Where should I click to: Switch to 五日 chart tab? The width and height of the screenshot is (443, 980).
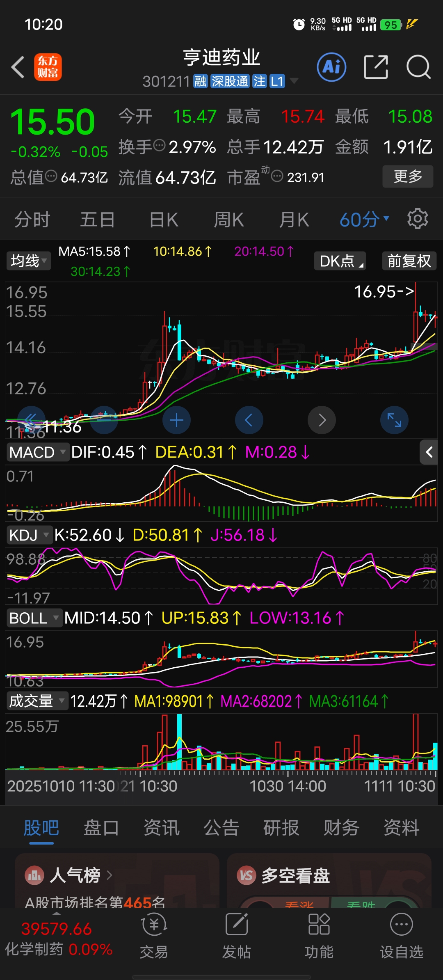click(x=97, y=220)
